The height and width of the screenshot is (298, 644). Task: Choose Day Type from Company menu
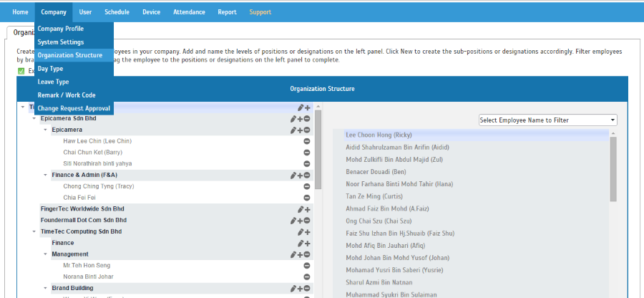(x=74, y=69)
